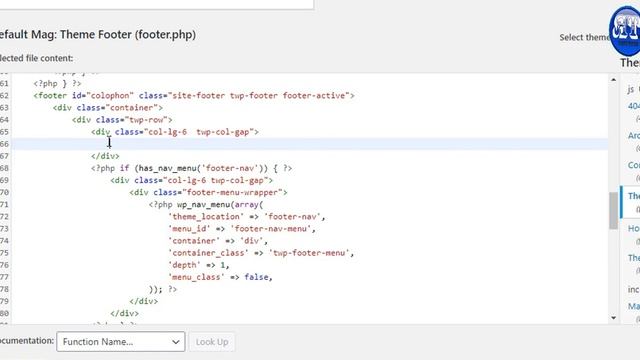
Task: Click the '<?php } ?>' line 61
Action: point(58,83)
